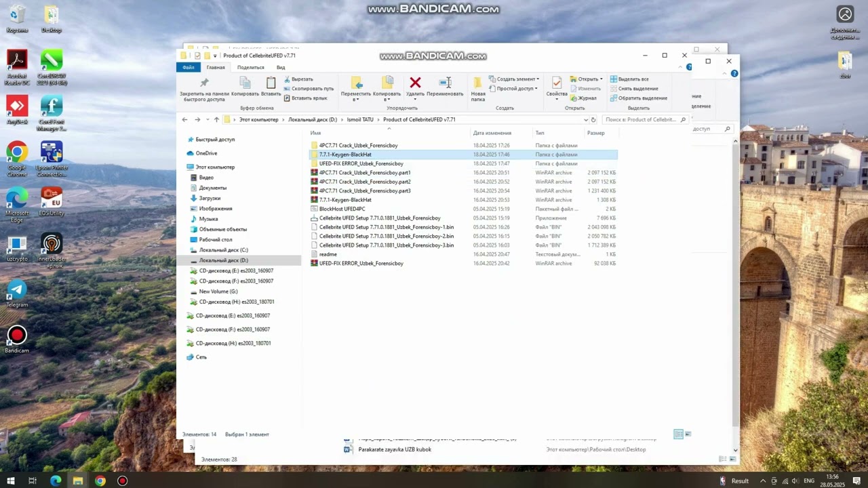Sort by Имя column header
This screenshot has height=488, width=868.
(x=315, y=133)
